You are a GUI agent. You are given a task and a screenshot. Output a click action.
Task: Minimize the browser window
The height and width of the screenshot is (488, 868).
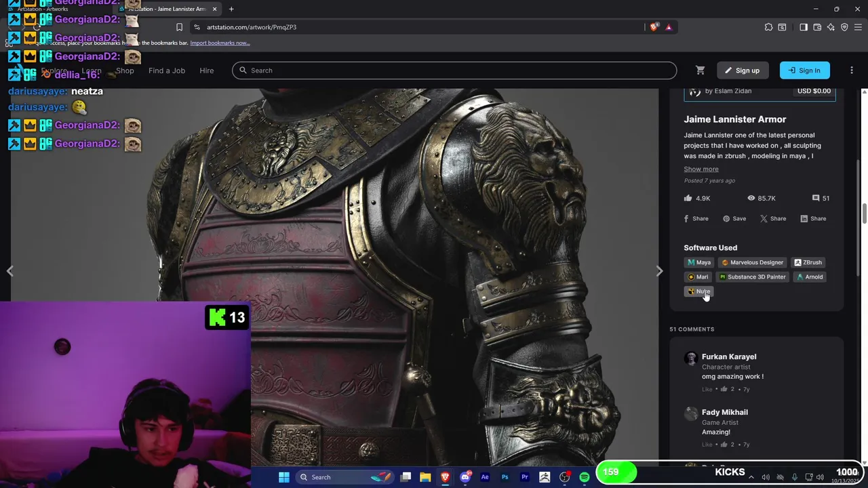click(816, 9)
